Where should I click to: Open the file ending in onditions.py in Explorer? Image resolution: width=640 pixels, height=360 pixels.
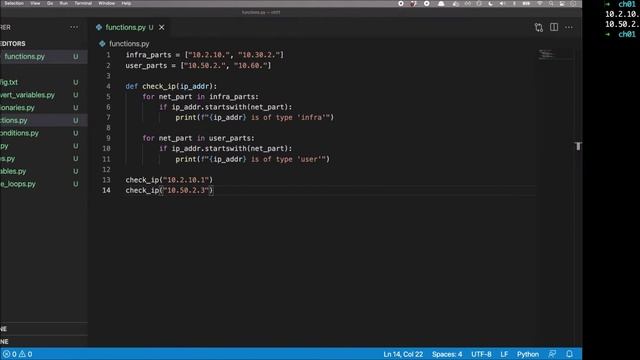(44, 133)
